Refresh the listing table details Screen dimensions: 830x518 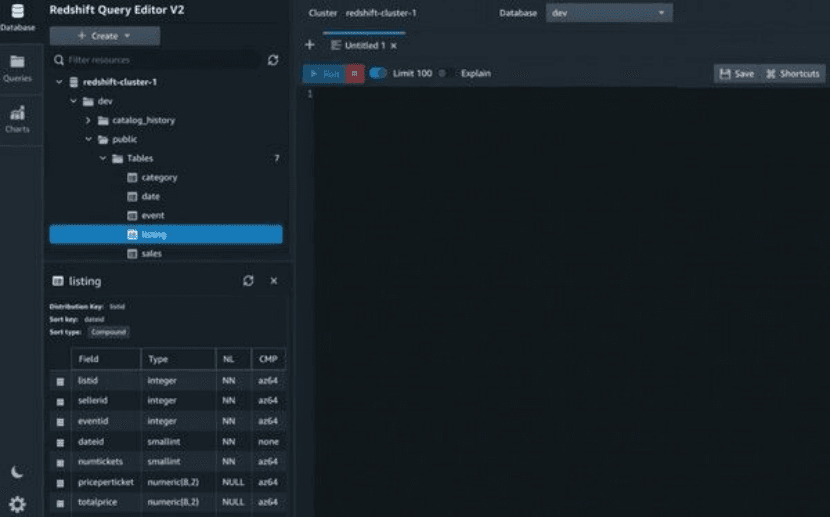click(248, 281)
